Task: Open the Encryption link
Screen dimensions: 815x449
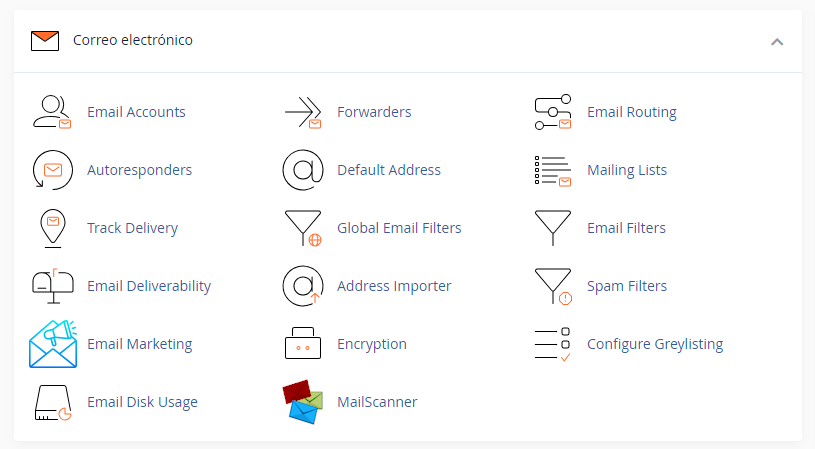Action: (372, 344)
